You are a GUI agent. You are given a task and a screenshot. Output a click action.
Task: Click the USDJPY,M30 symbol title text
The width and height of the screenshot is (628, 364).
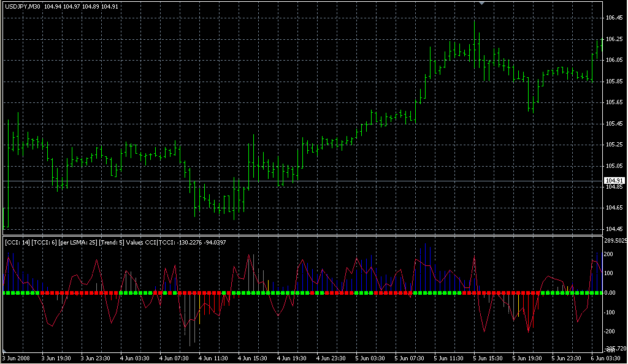(x=23, y=7)
